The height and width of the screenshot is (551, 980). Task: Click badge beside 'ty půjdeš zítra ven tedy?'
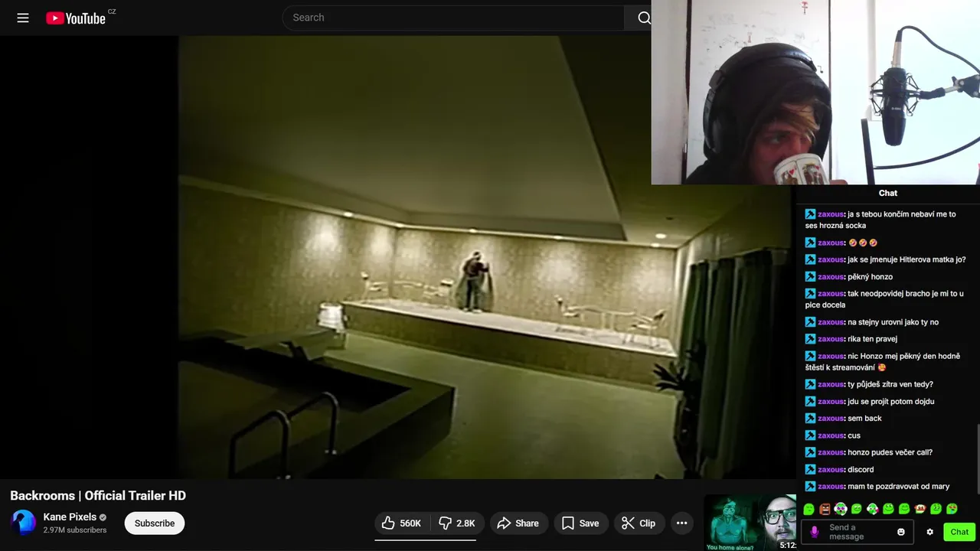tap(810, 384)
